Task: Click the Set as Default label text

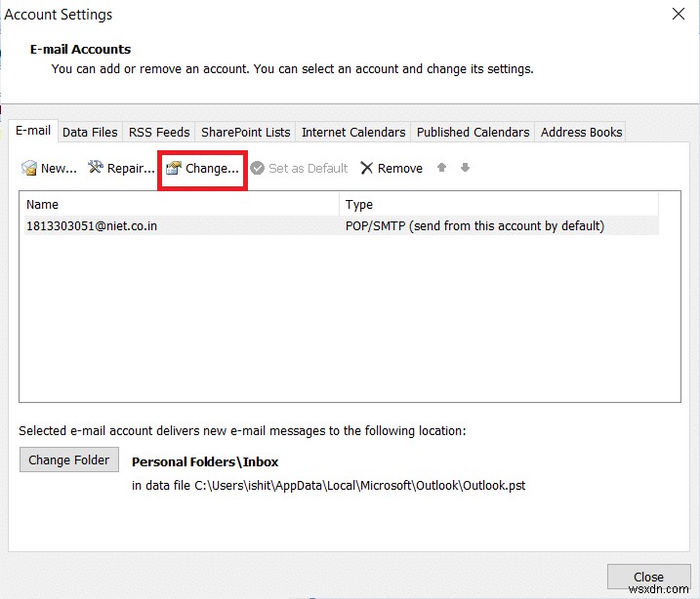Action: [x=309, y=169]
